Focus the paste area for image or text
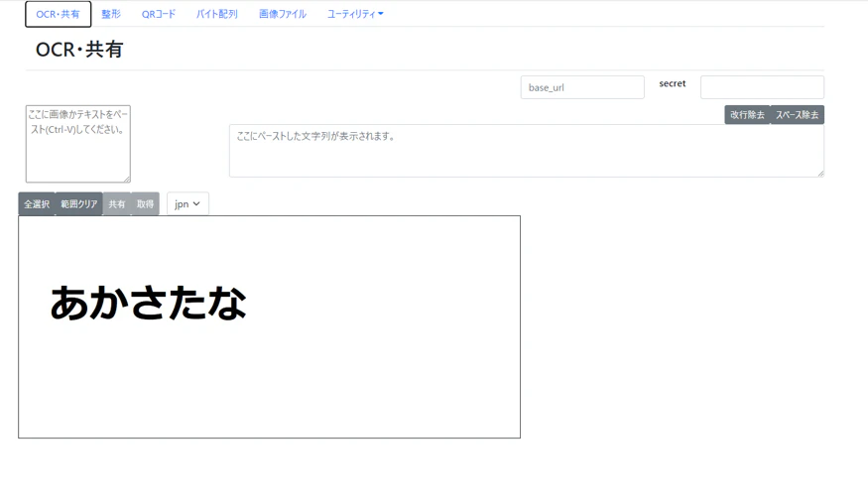The width and height of the screenshot is (868, 504). pos(78,144)
